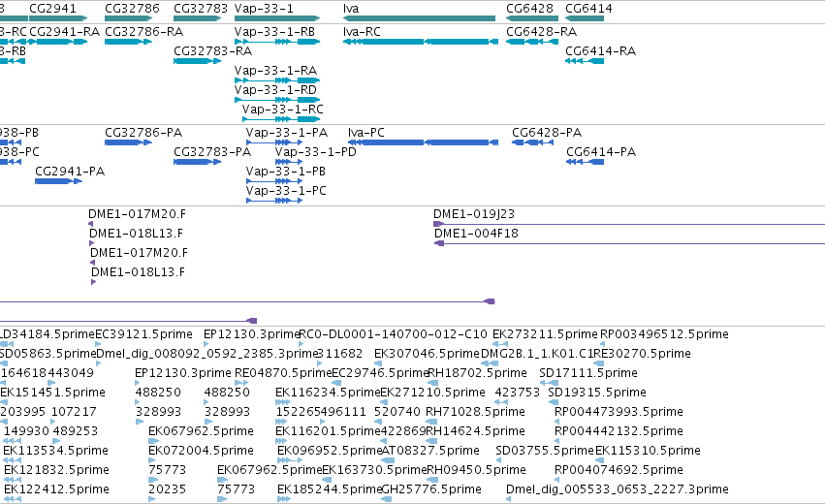Click EST EK072004.5prime

click(x=151, y=460)
